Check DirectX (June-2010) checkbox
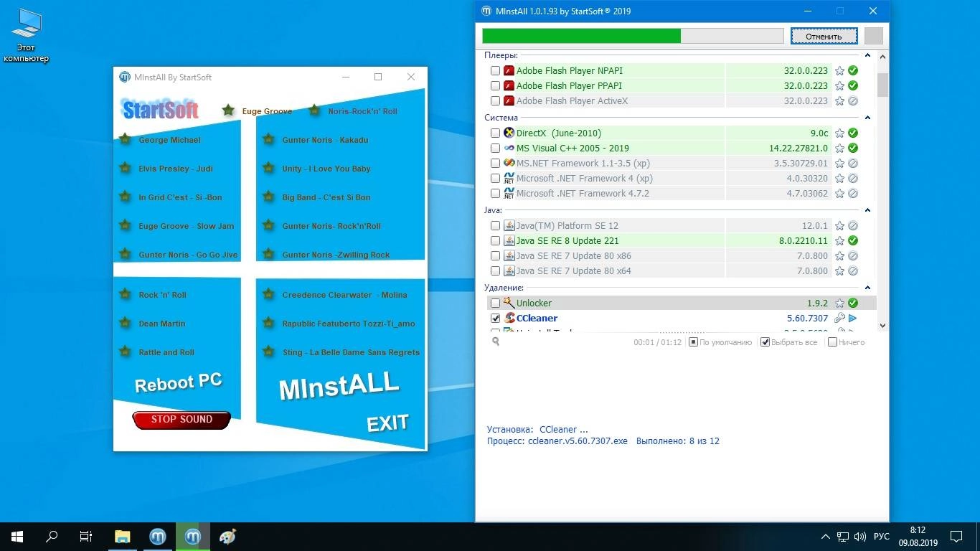The height and width of the screenshot is (551, 980). (495, 133)
